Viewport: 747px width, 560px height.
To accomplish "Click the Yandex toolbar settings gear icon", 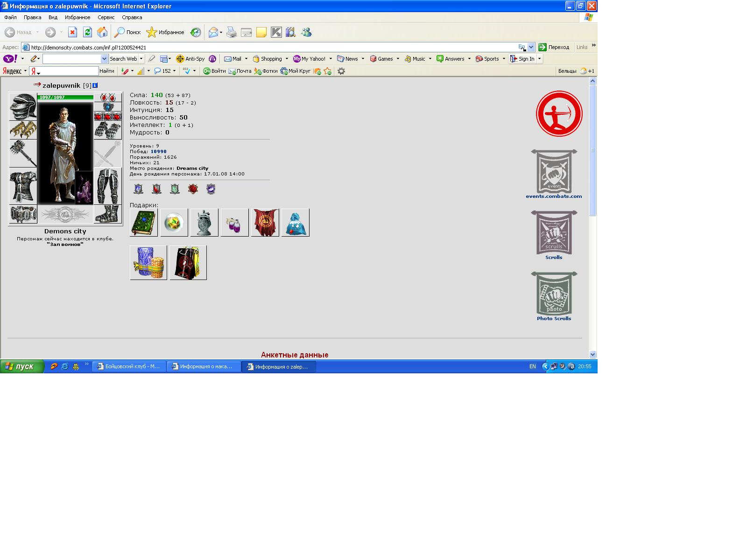I will [341, 71].
